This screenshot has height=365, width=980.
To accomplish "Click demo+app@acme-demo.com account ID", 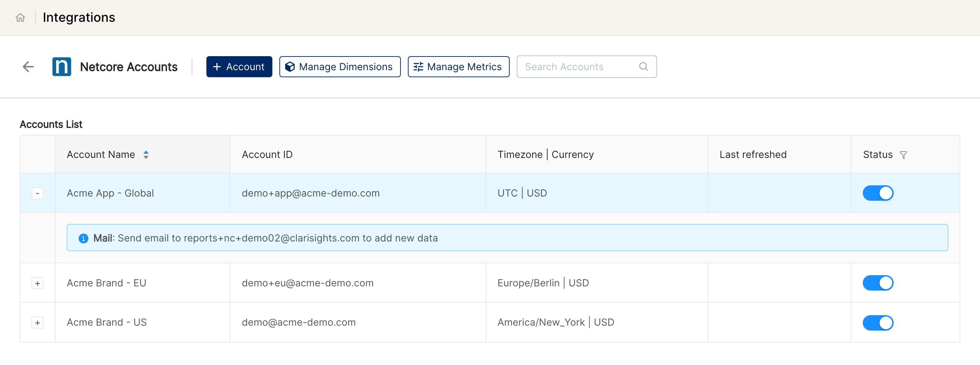I will [x=311, y=193].
